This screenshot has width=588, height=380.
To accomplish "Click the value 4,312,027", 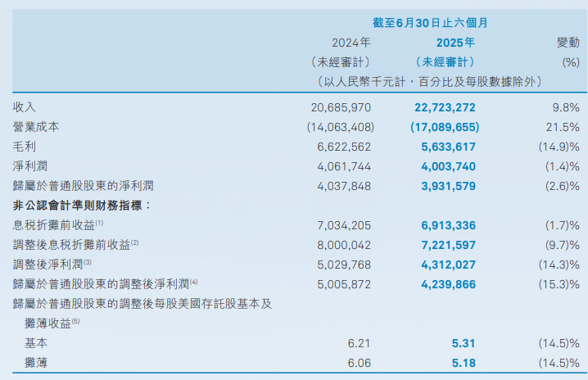I will point(448,265).
